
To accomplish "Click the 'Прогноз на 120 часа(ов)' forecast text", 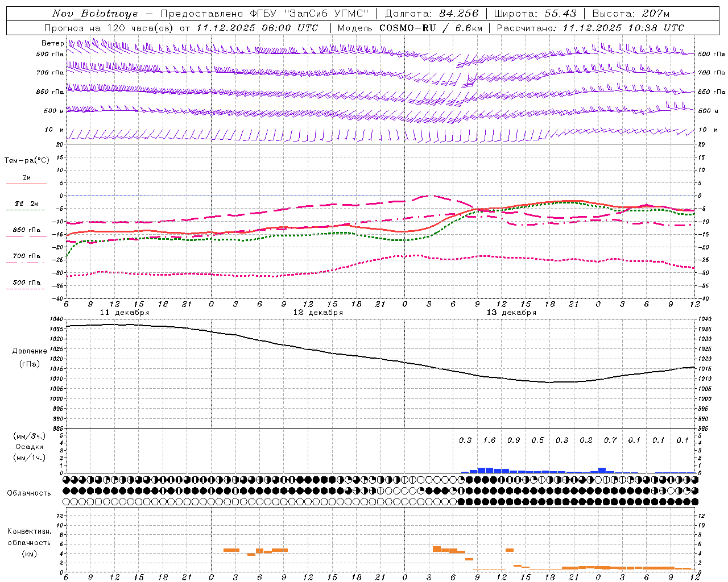I will click(x=110, y=28).
